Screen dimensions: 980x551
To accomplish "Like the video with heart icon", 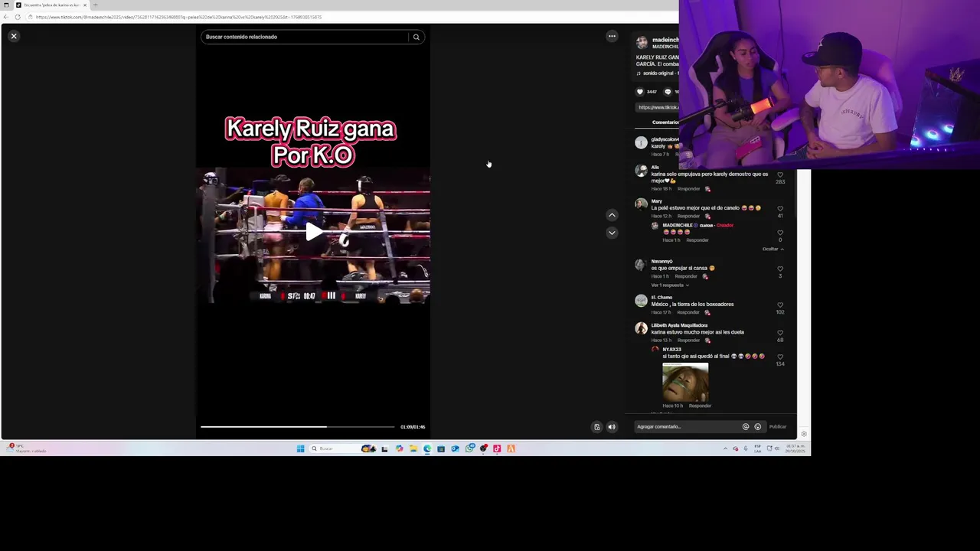I will tap(640, 92).
